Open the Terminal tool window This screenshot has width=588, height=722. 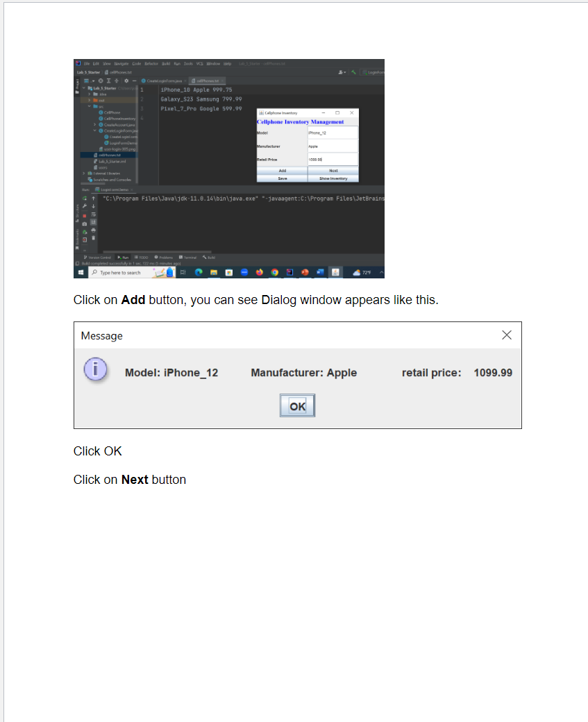click(187, 256)
